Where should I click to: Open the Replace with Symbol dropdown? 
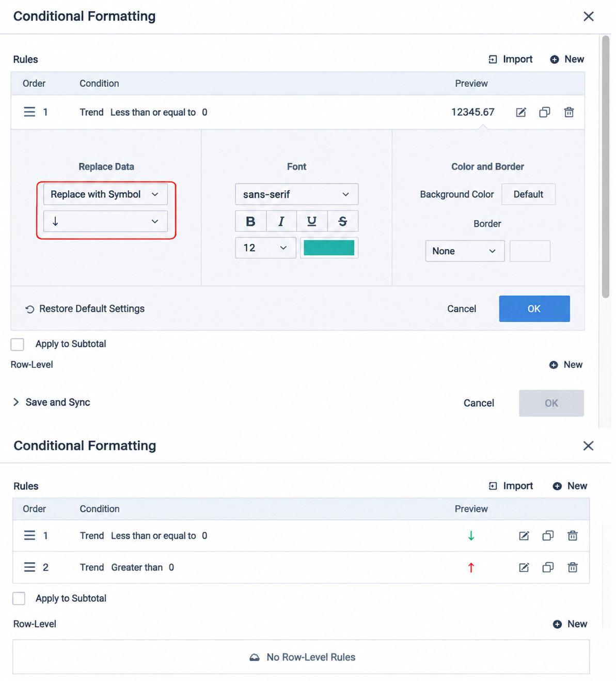(105, 194)
